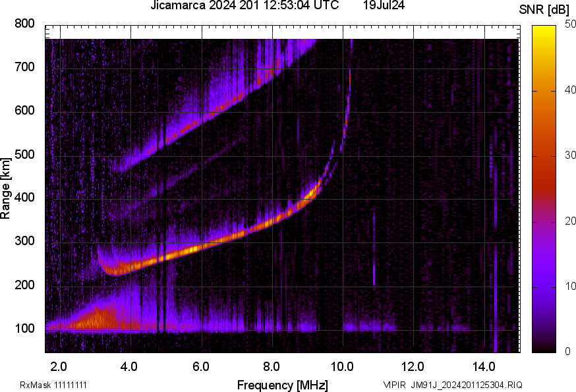This screenshot has height=392, width=576.
Task: Click the range tick label '200'
Action: (24, 285)
